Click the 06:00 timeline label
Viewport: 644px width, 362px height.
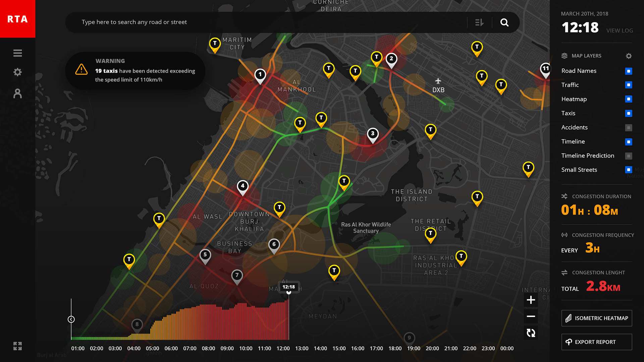[171, 349]
